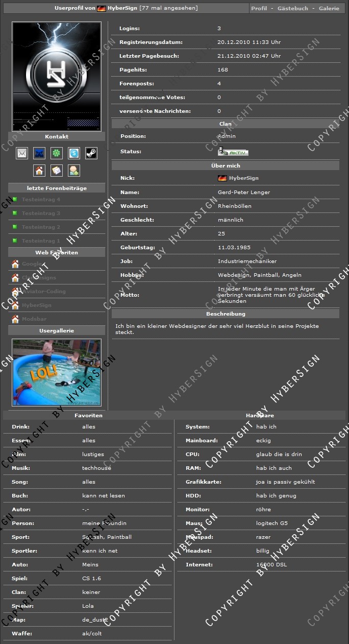Open the pool photo in Usergallerie
The height and width of the screenshot is (644, 349).
tap(57, 372)
